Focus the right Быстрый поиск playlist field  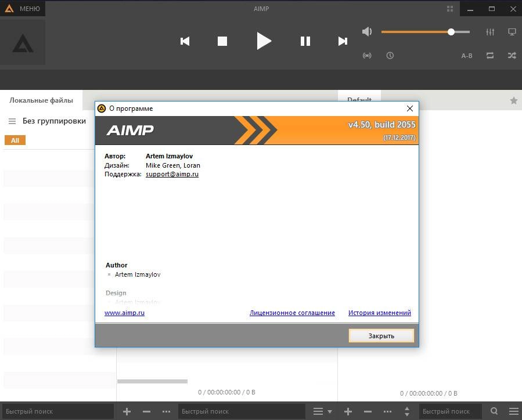tap(451, 411)
